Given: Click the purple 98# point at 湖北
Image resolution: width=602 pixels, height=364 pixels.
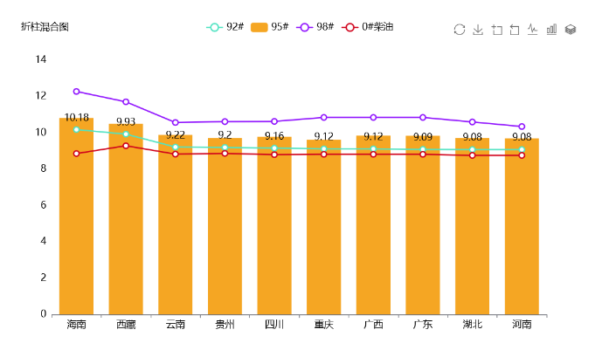Looking at the screenshot, I should [472, 122].
